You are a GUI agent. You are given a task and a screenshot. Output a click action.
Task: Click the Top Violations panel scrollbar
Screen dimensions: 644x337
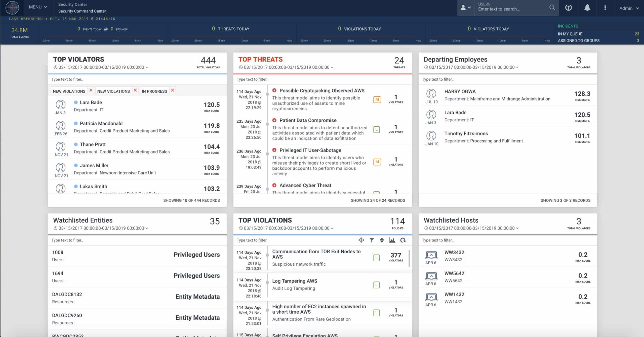click(409, 258)
